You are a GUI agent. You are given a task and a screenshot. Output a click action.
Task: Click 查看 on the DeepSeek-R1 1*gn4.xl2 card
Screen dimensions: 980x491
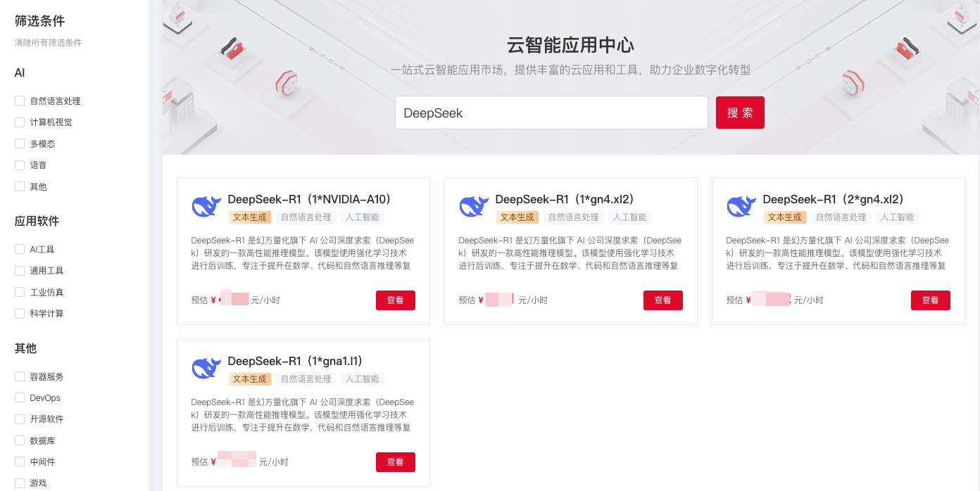663,300
